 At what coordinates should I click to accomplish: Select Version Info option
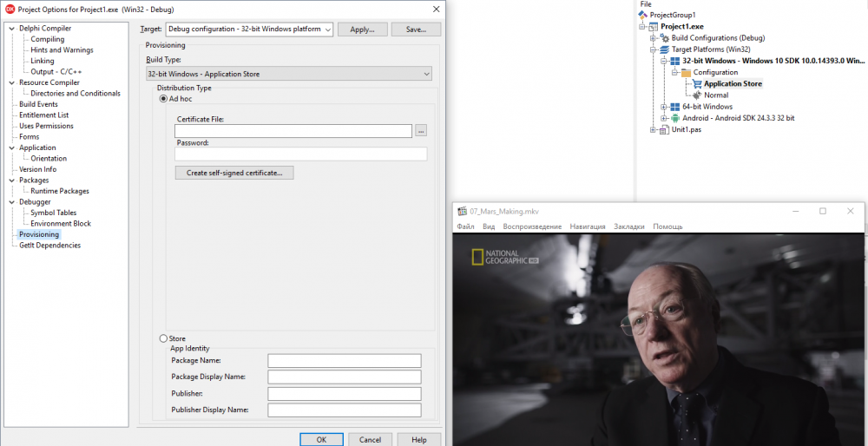click(37, 169)
